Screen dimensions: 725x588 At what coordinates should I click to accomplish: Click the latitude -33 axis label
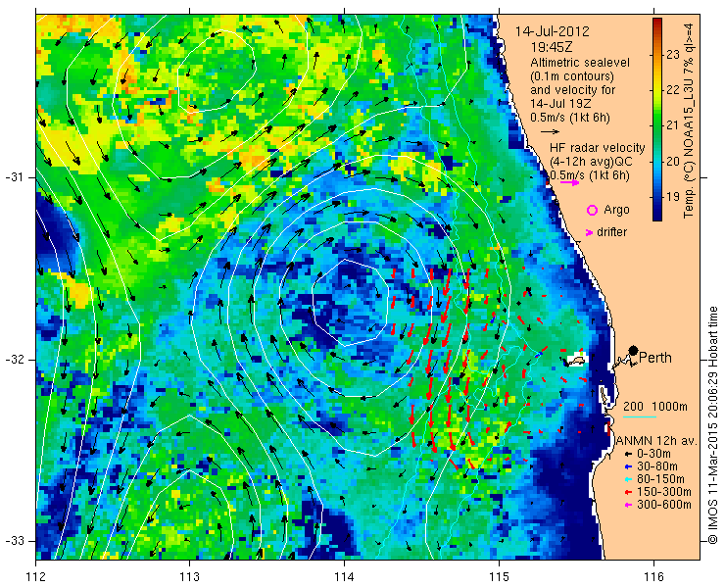point(14,541)
